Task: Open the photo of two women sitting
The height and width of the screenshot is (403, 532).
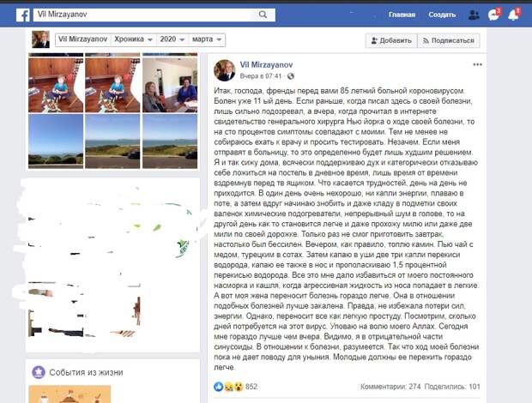Action: 170,85
